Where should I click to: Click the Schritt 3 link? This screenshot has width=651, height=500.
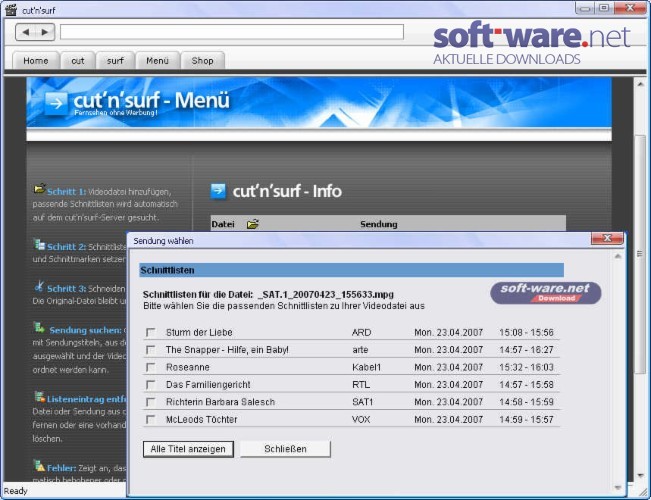point(66,289)
